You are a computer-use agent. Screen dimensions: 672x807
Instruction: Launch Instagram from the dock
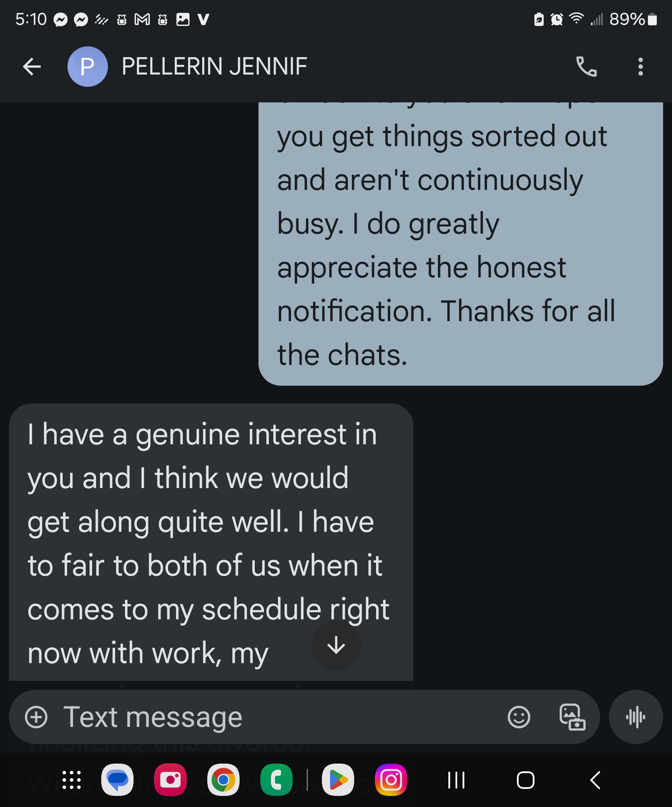(391, 780)
